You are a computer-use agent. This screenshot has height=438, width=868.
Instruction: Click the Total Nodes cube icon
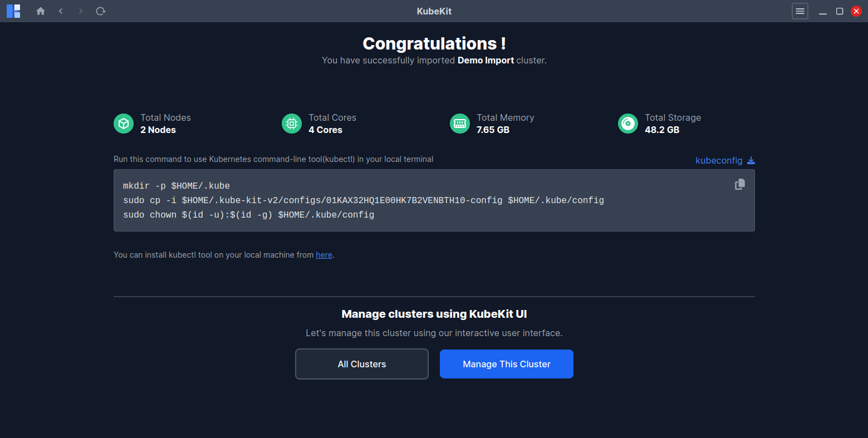point(124,124)
